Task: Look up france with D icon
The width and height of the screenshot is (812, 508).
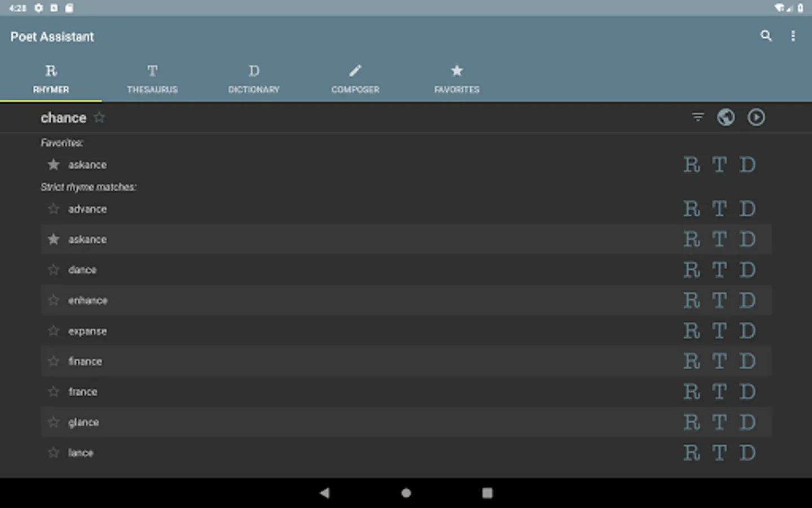Action: coord(748,392)
